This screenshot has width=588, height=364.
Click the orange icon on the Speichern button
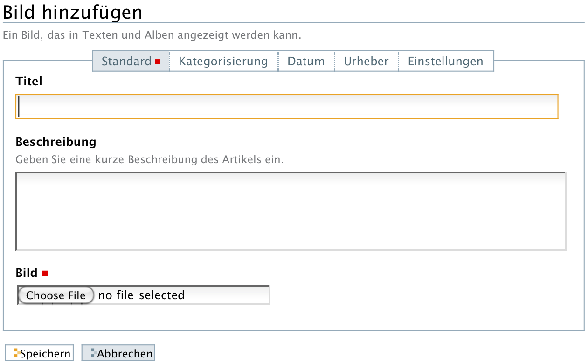[16, 353]
